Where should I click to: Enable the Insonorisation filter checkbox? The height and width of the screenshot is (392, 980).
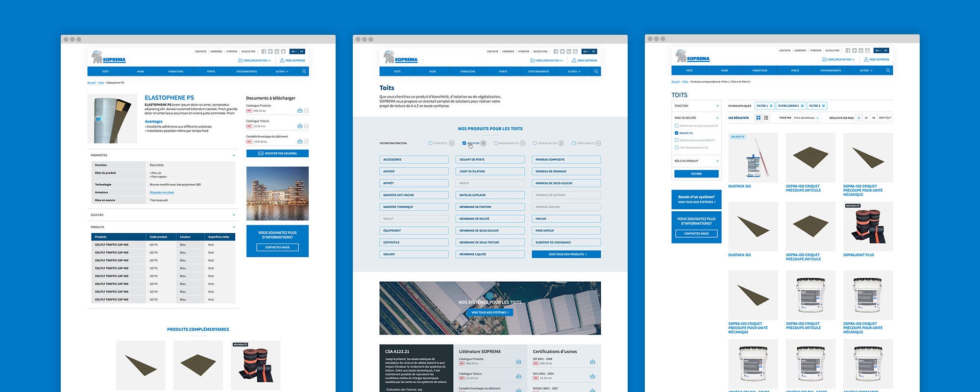[496, 143]
